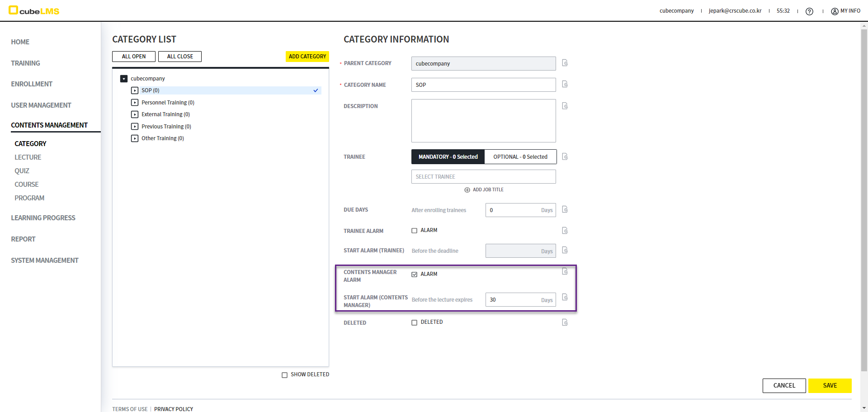
Task: Click the Add Category button
Action: coord(307,57)
